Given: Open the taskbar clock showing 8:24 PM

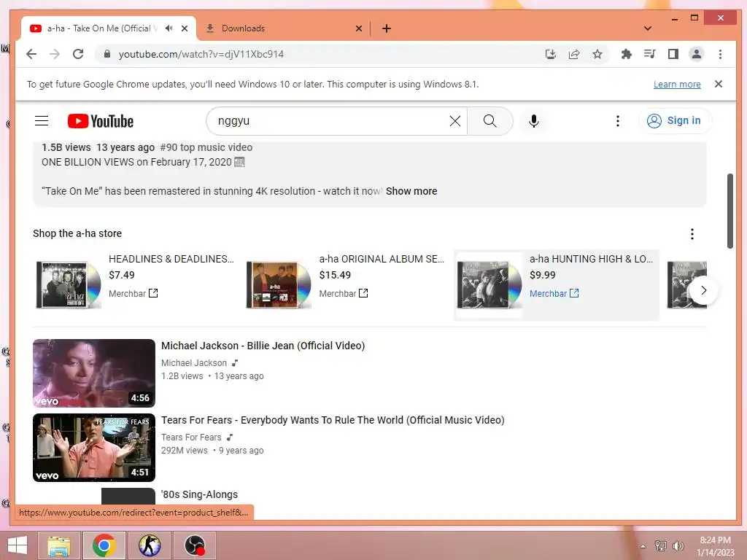Looking at the screenshot, I should pos(716,546).
